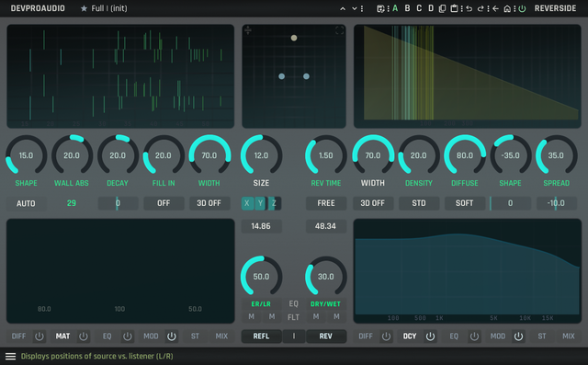588x365 pixels.
Task: Open the kebab menu after preset chevrons
Action: (362, 8)
